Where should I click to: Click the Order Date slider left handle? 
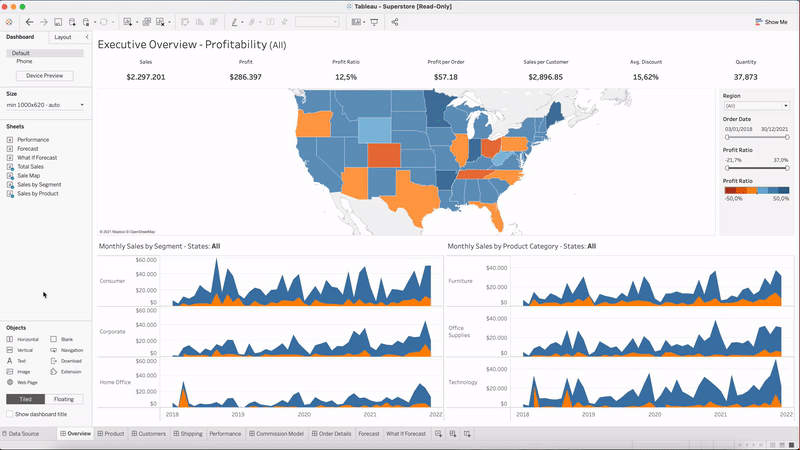(727, 137)
